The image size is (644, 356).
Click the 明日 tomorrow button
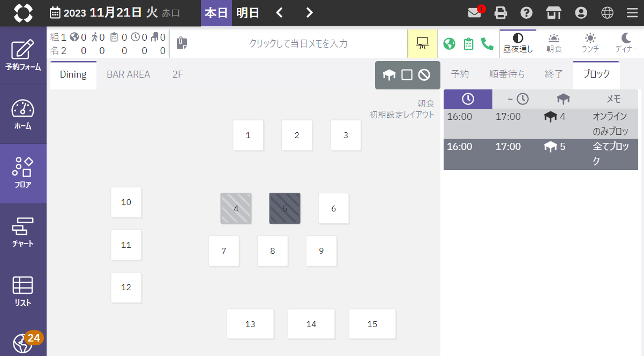pyautogui.click(x=248, y=13)
